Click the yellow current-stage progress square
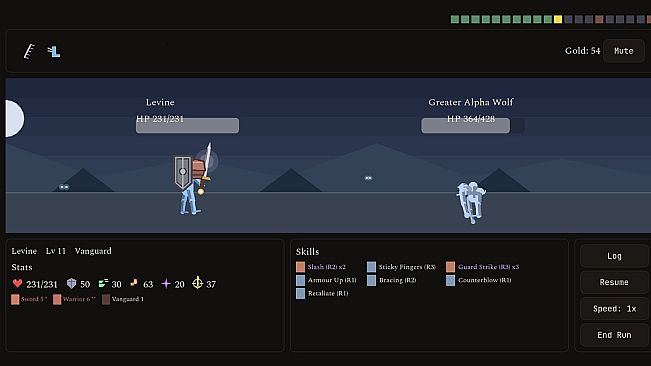 (x=558, y=19)
